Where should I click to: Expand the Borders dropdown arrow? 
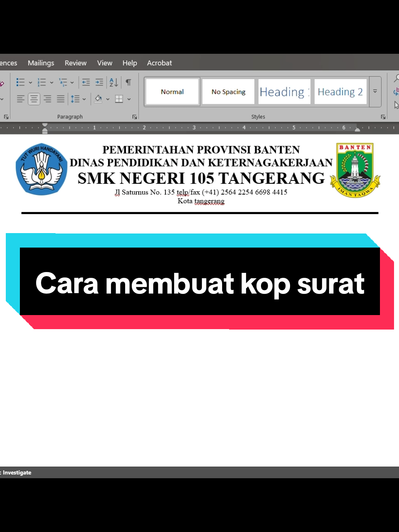[x=128, y=99]
